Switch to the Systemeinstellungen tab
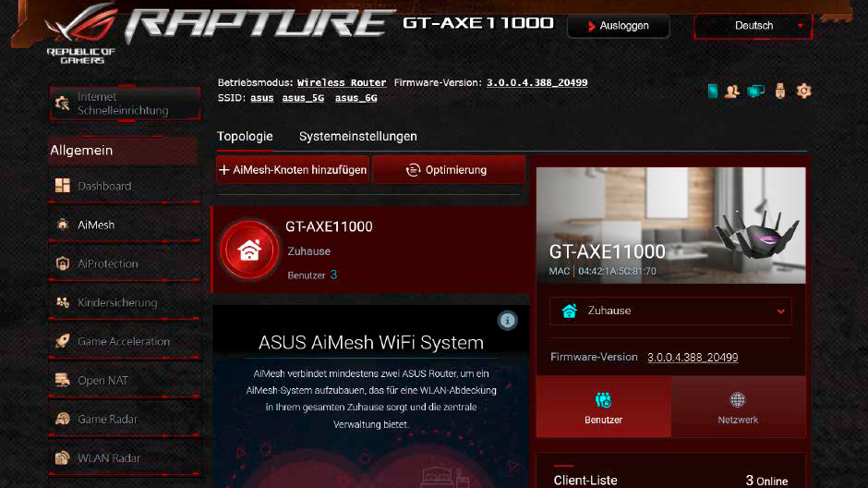Image resolution: width=868 pixels, height=488 pixels. click(357, 136)
